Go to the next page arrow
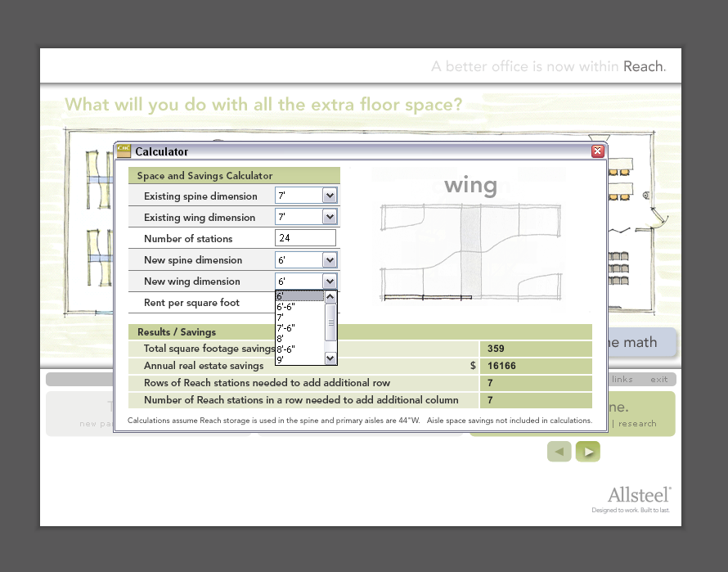This screenshot has height=572, width=728. (588, 451)
